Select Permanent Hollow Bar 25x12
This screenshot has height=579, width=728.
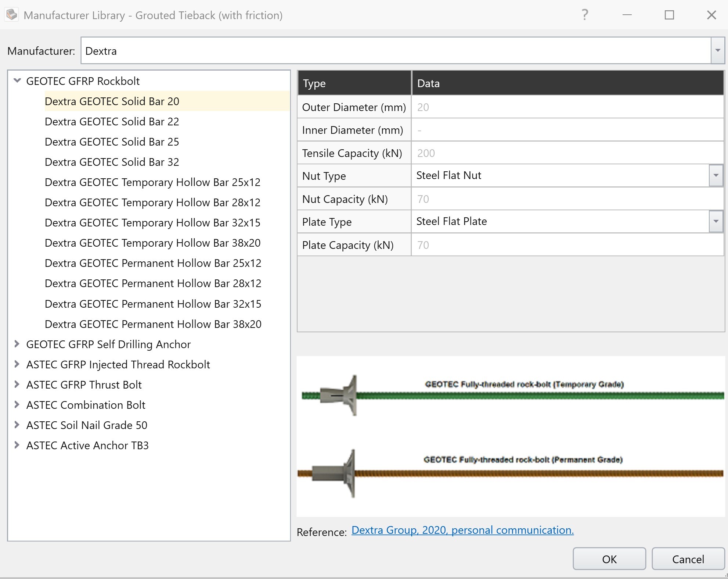tap(153, 263)
